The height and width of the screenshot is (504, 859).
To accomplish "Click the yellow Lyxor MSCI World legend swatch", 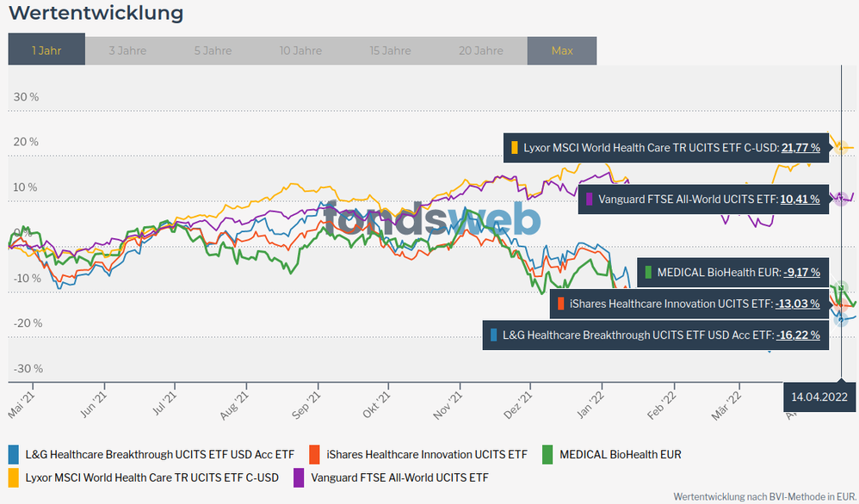I will coord(14,477).
